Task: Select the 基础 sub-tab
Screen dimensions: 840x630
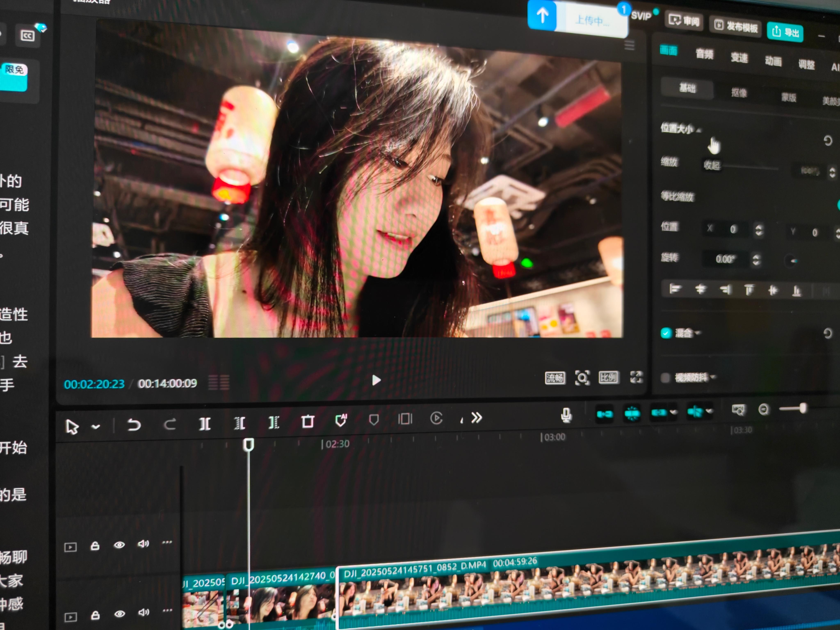Action: [x=687, y=88]
